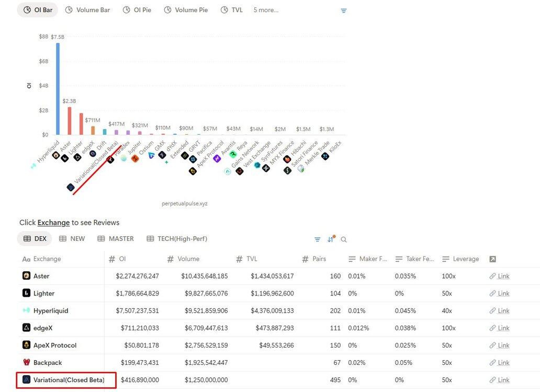Open the TECH(High-Perf) table tab

pos(177,239)
